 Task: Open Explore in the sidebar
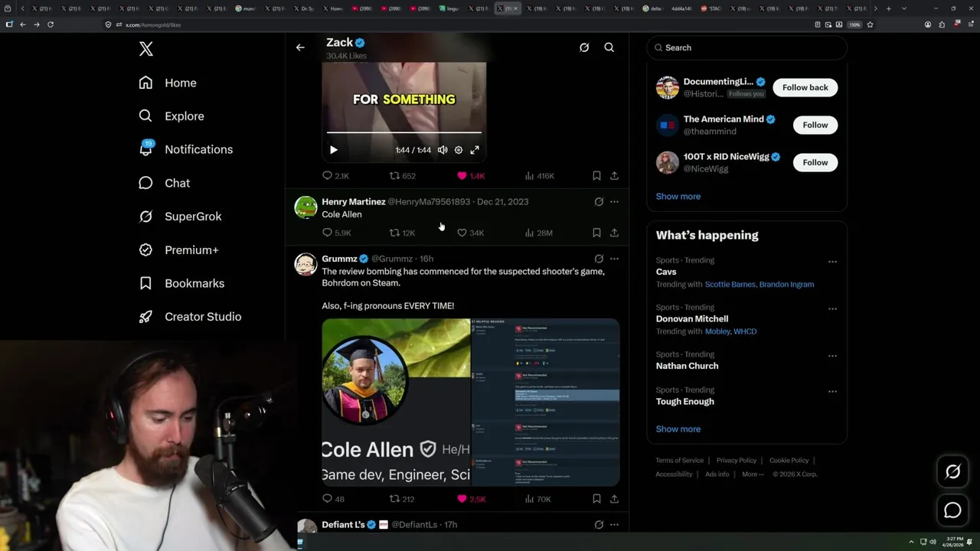[171, 116]
